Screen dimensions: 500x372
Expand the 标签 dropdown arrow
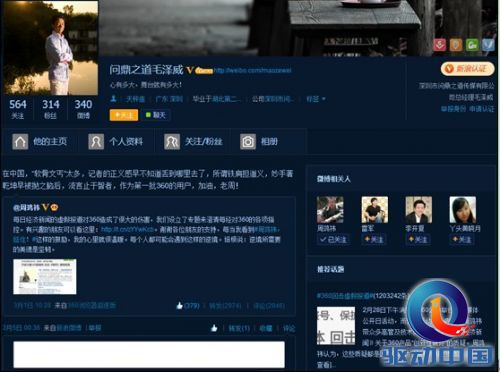click(x=324, y=99)
